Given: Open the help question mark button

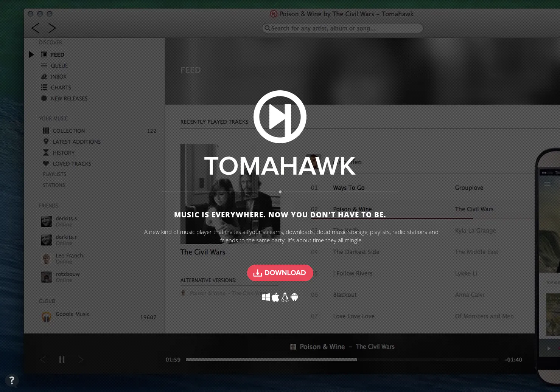Looking at the screenshot, I should coord(12,380).
